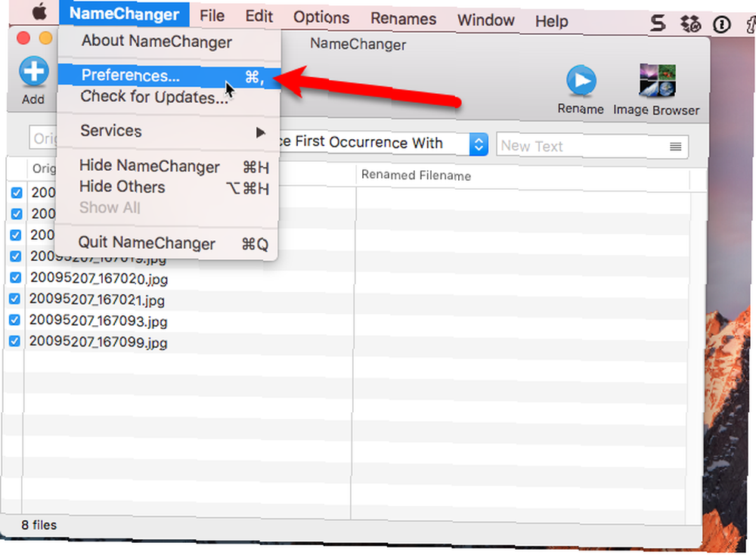This screenshot has height=555, width=756.
Task: Click the S-shaped status icon in menu bar
Action: point(658,23)
